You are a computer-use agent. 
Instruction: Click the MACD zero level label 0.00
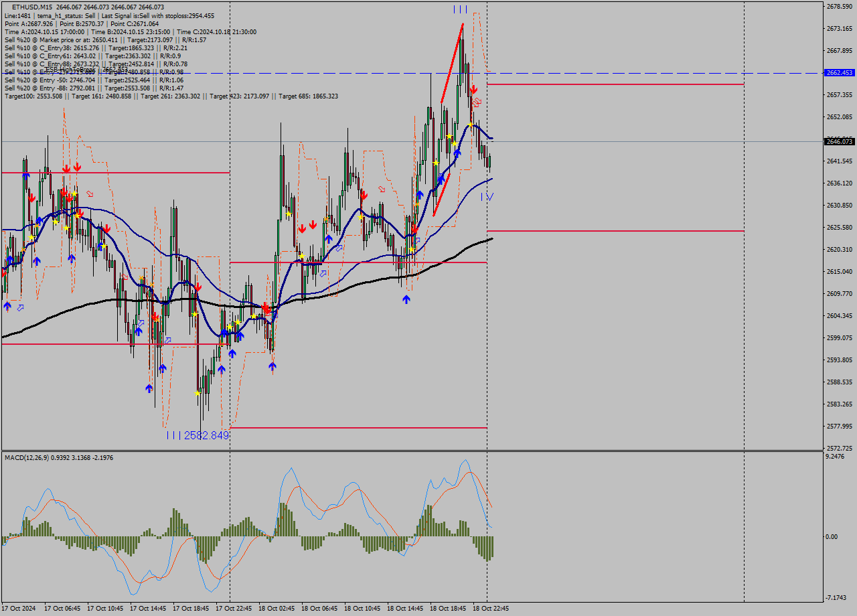point(832,537)
